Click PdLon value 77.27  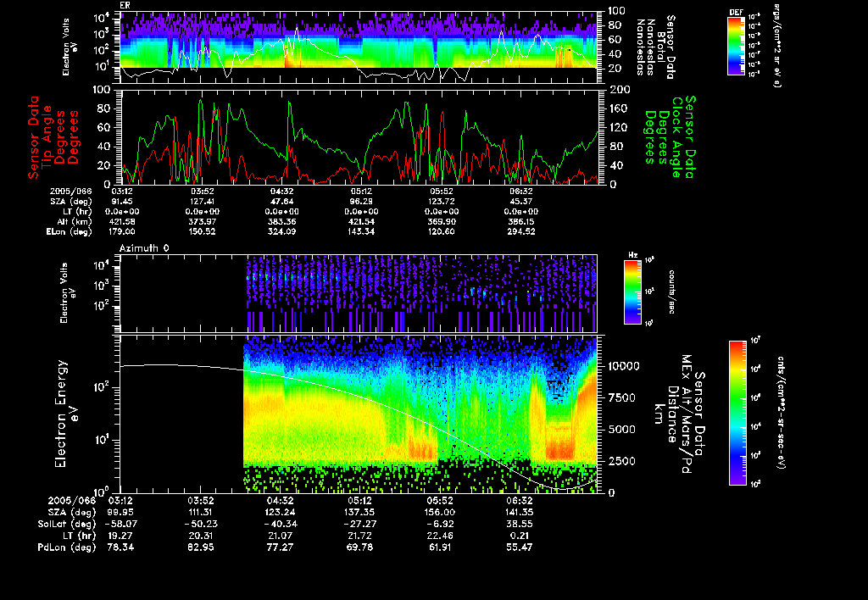tap(280, 547)
